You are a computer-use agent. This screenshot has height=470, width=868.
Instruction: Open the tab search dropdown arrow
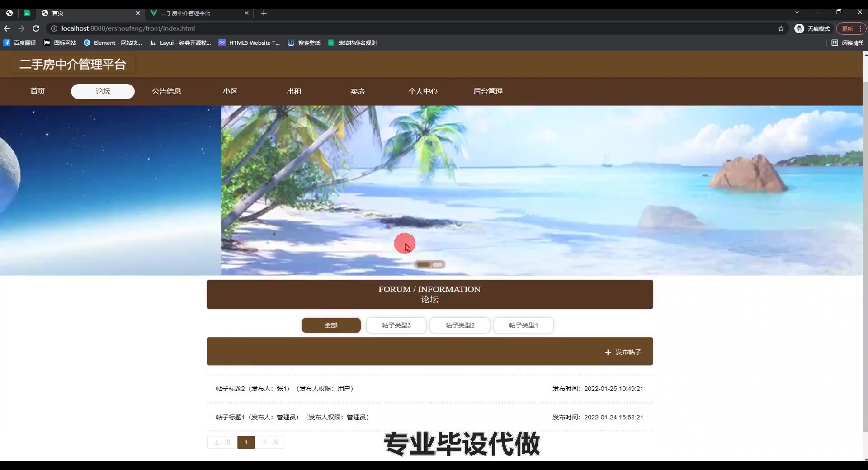point(797,12)
